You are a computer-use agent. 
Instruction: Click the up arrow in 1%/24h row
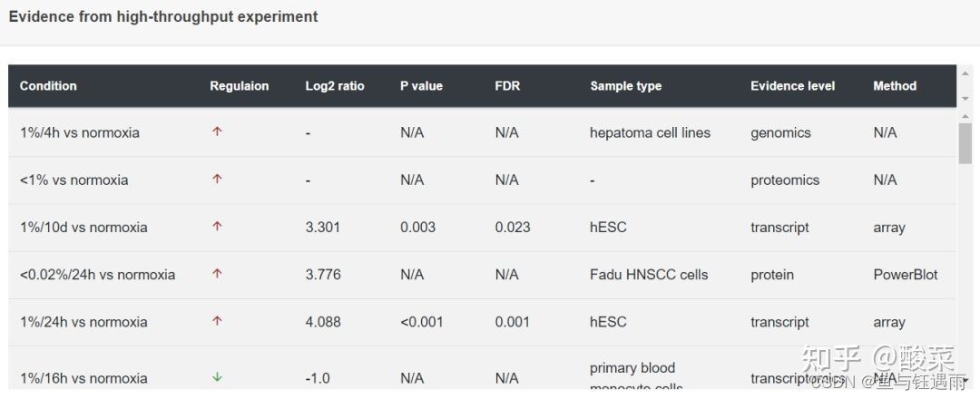(217, 320)
